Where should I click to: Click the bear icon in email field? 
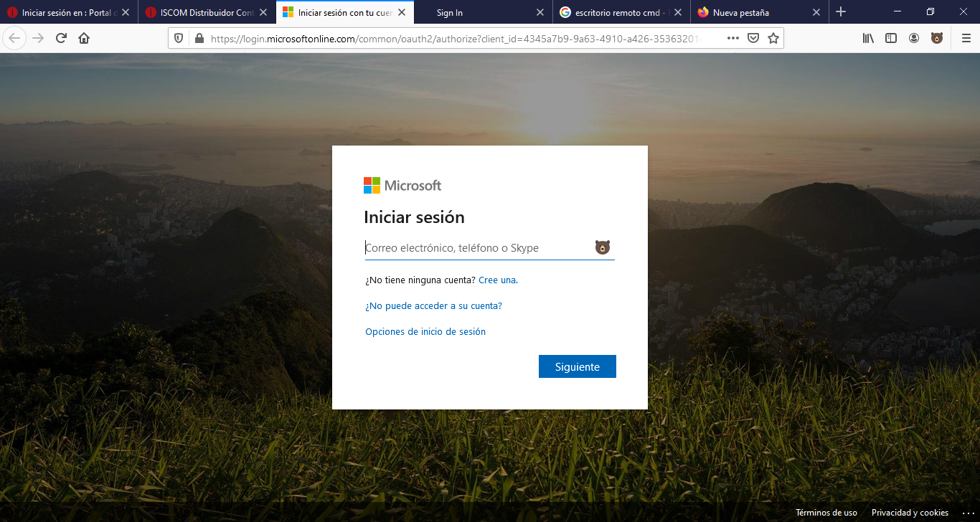point(603,247)
